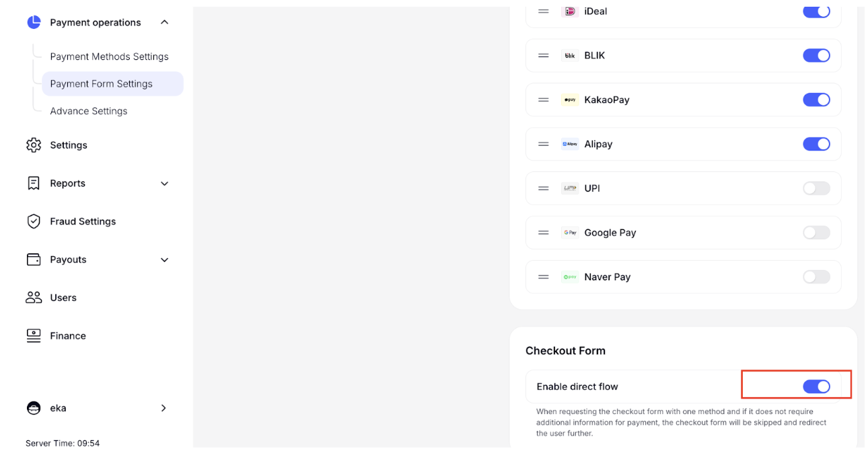The height and width of the screenshot is (449, 868).
Task: Collapse the Payment operations menu chevron
Action: pyautogui.click(x=164, y=22)
